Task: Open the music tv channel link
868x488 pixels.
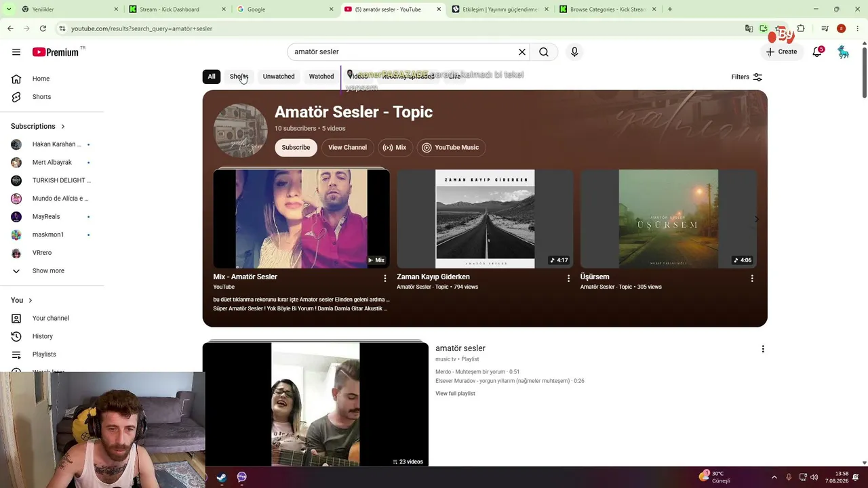Action: point(446,359)
